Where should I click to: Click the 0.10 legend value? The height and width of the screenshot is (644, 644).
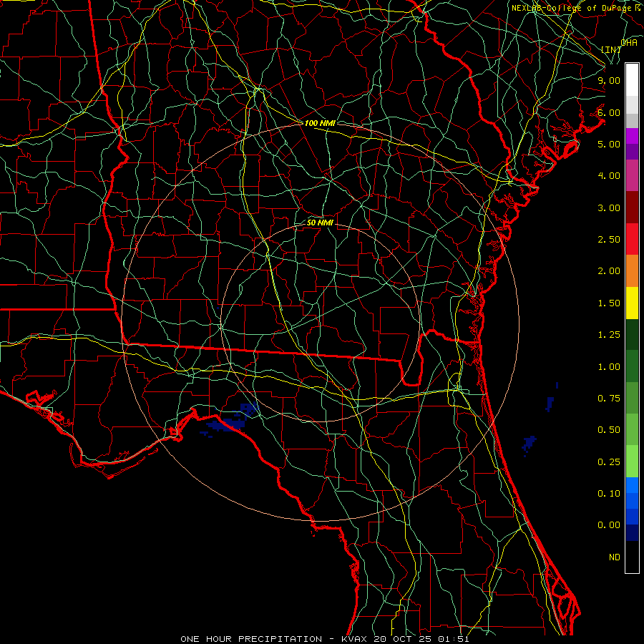coord(609,494)
